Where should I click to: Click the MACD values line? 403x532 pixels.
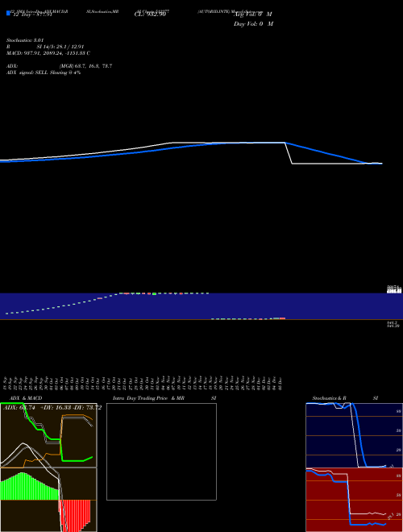coord(48,53)
